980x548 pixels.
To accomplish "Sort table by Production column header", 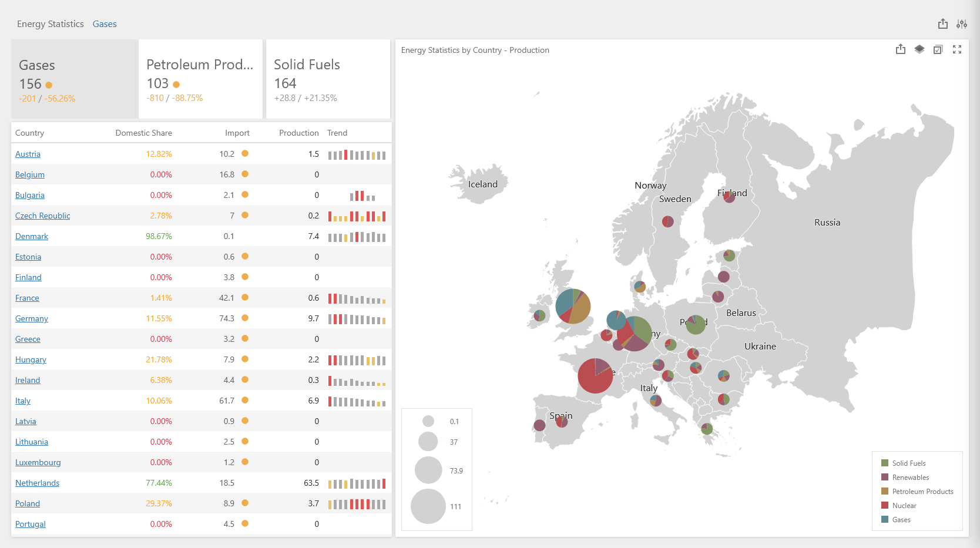I will pos(298,133).
